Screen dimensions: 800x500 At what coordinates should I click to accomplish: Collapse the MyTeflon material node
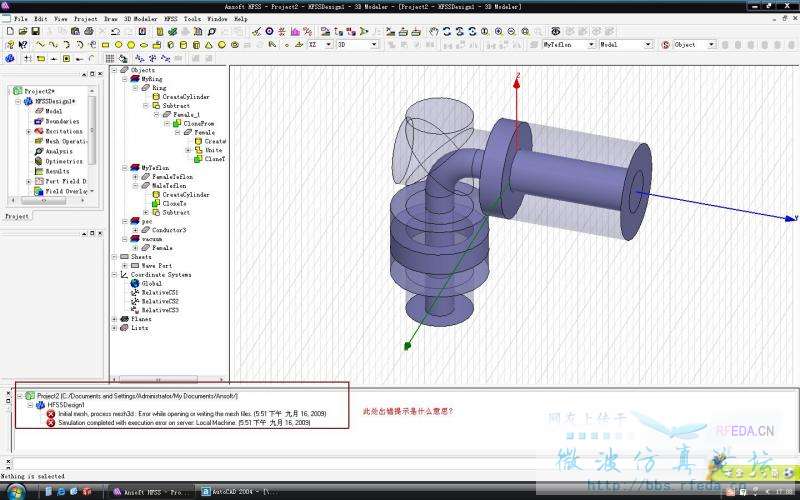(x=124, y=168)
